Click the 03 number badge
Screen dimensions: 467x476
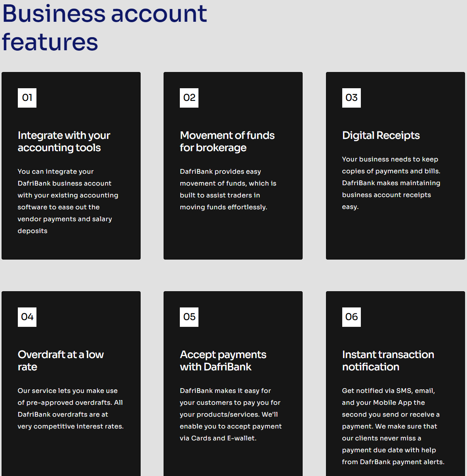pos(351,98)
